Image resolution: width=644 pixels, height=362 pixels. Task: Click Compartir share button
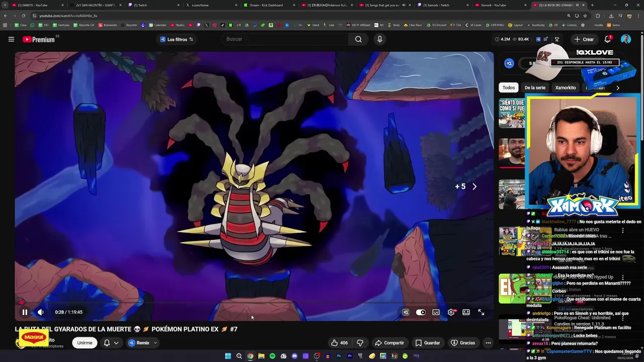point(389,343)
